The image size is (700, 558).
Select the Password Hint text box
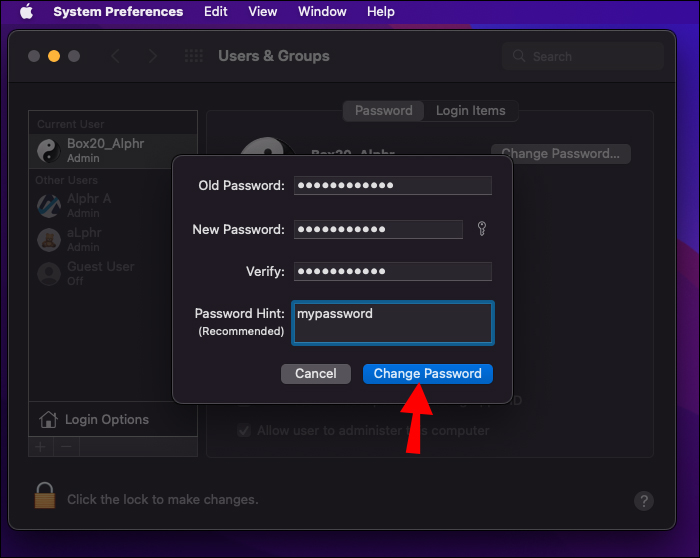click(392, 324)
